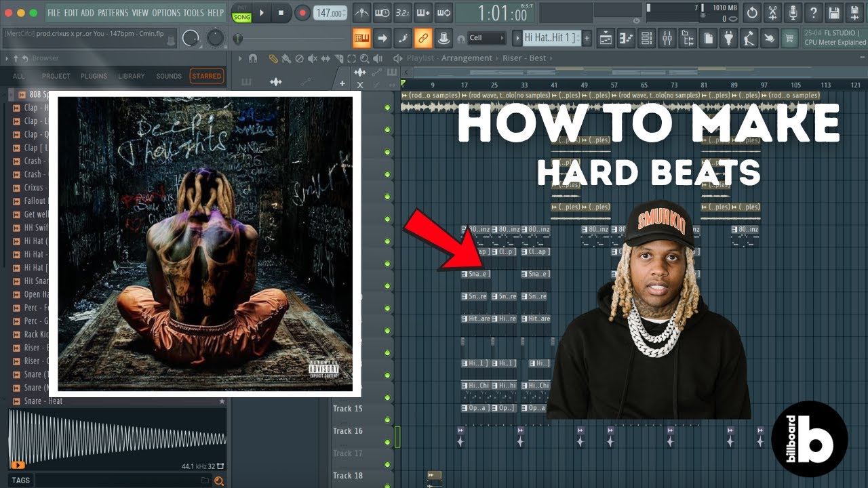
Task: Open the Channel rack from the toolbar
Action: [646, 38]
